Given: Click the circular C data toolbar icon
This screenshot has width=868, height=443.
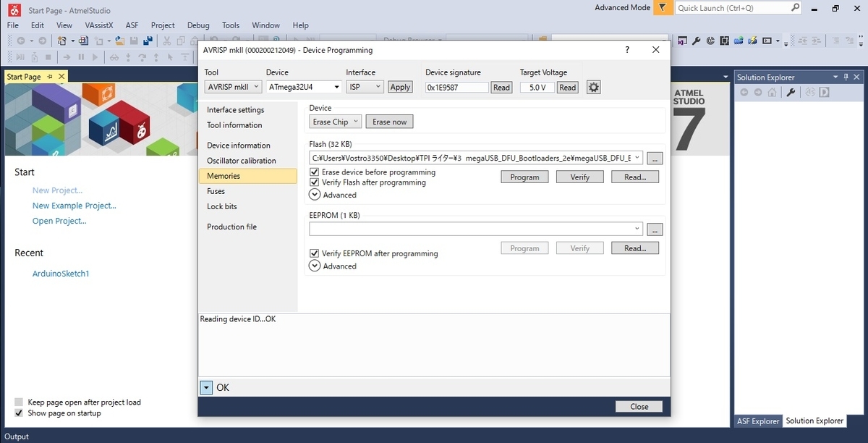Looking at the screenshot, I should pos(710,41).
